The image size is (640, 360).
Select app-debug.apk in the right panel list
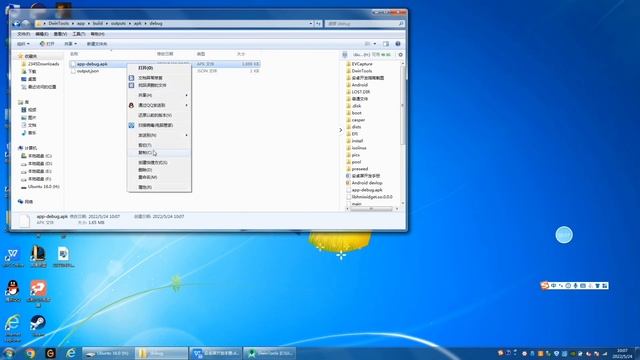tap(364, 190)
